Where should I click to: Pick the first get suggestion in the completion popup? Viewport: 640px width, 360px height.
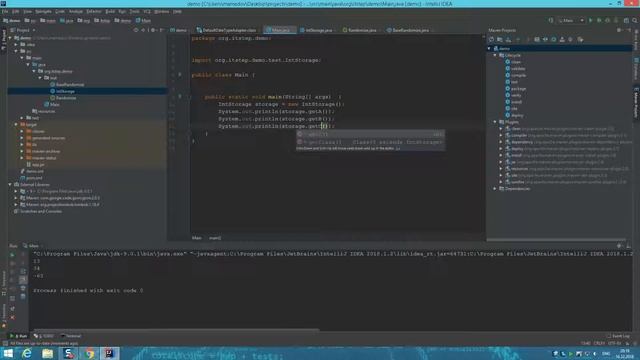370,134
